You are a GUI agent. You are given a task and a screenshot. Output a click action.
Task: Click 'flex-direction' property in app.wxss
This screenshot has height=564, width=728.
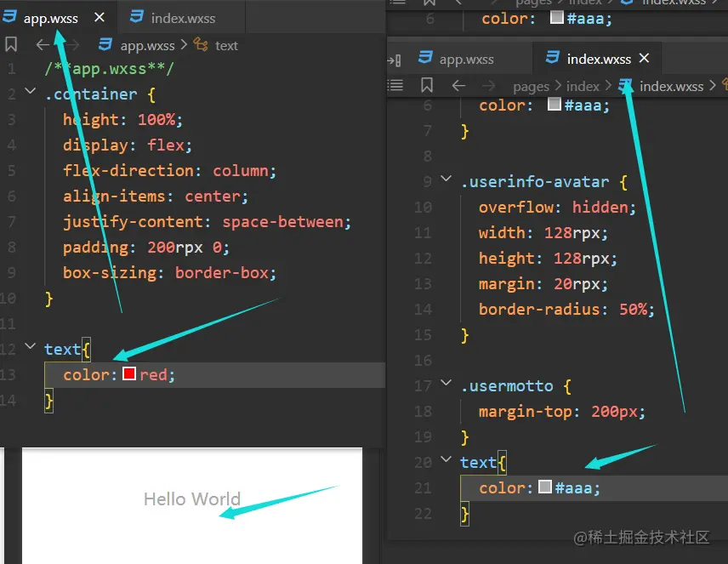(x=128, y=171)
